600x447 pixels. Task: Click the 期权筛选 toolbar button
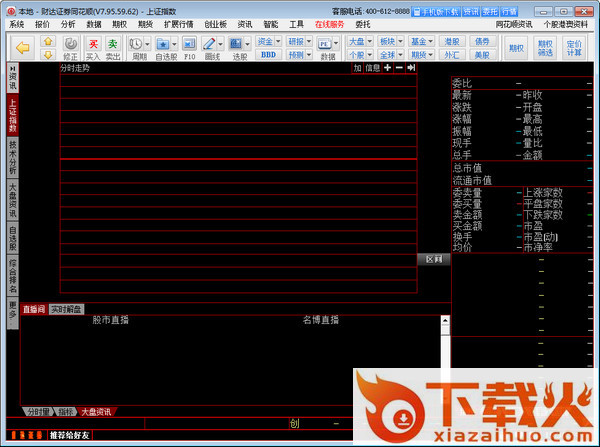pos(545,48)
